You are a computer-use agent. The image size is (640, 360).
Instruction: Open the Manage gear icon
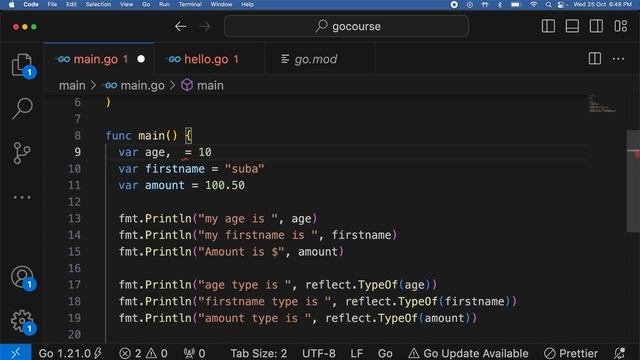click(x=22, y=321)
